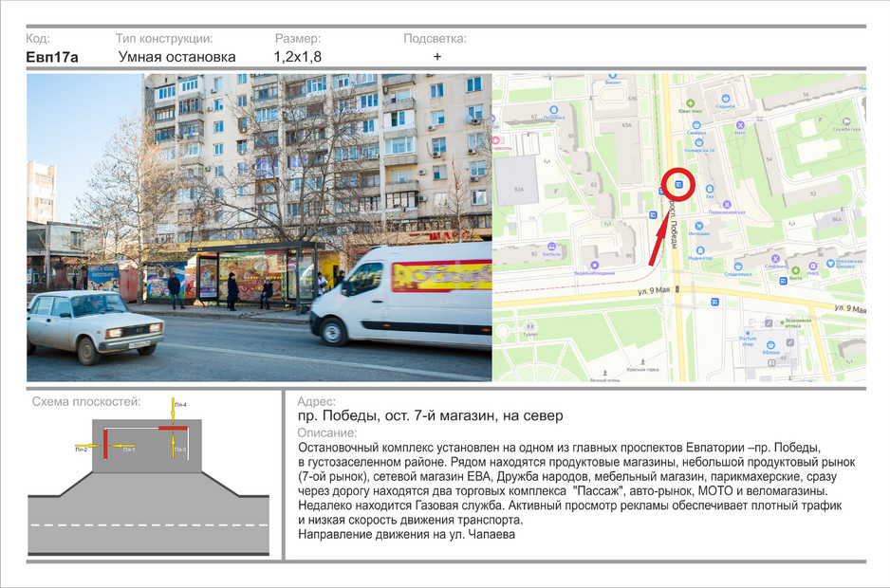The image size is (890, 588).
Task: Select the address line пр. Победы, ост. 7-й магазин
Action: coord(431,416)
